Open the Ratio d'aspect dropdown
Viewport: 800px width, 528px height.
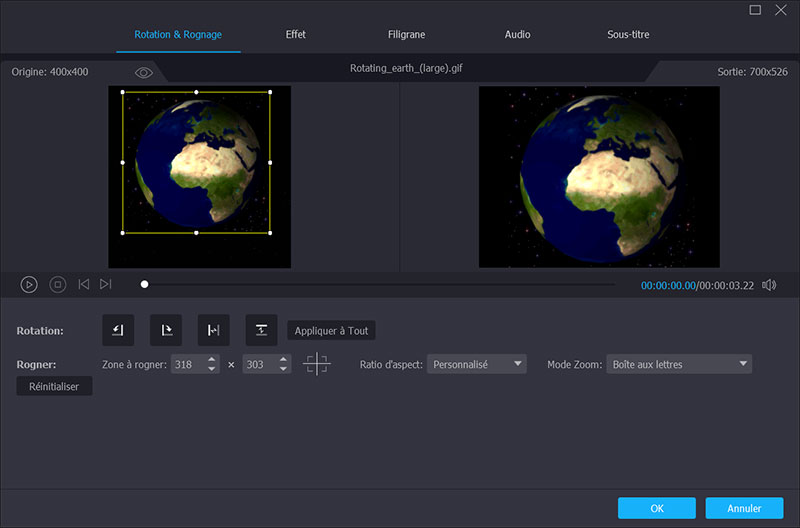476,365
